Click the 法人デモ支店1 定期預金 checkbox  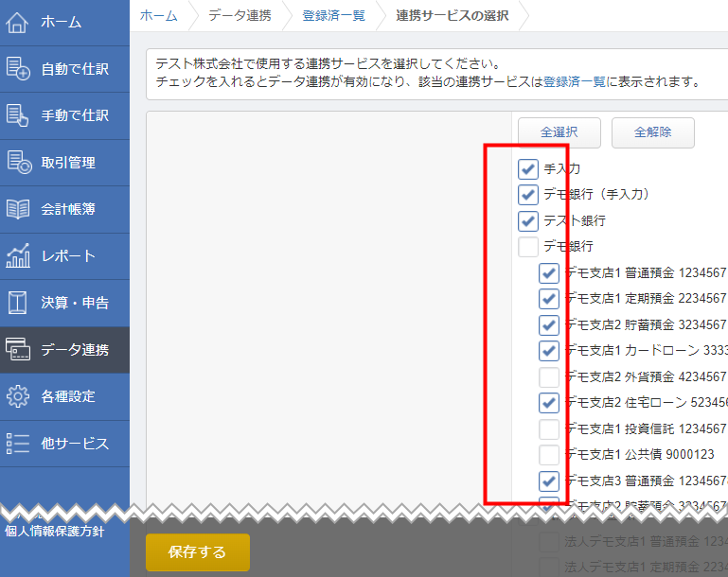click(x=549, y=568)
